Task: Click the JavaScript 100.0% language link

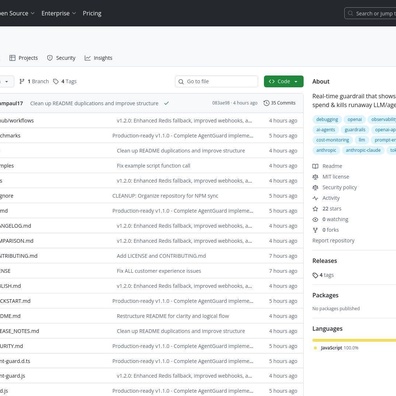Action: coord(339,348)
